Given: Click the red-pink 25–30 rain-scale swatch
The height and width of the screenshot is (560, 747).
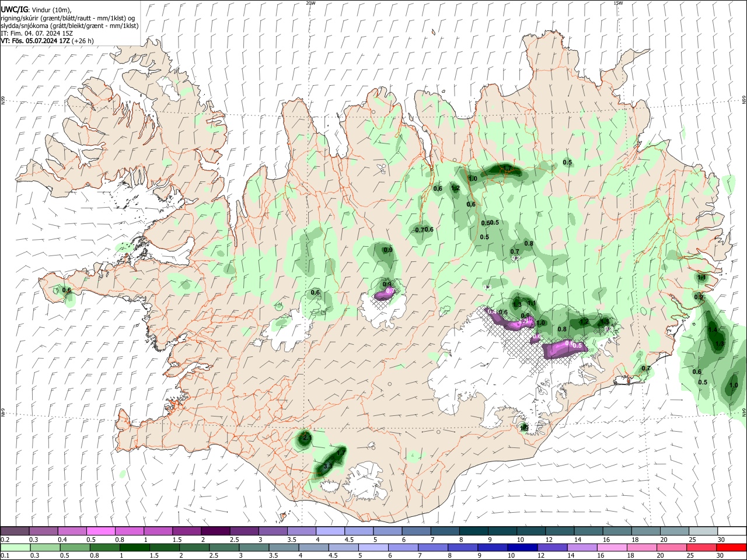Looking at the screenshot, I should (x=701, y=548).
